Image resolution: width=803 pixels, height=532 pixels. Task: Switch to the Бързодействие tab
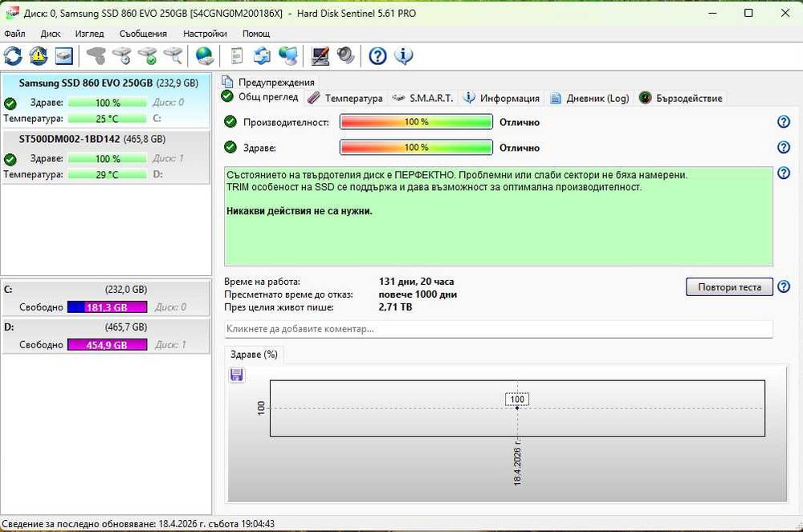tap(681, 98)
